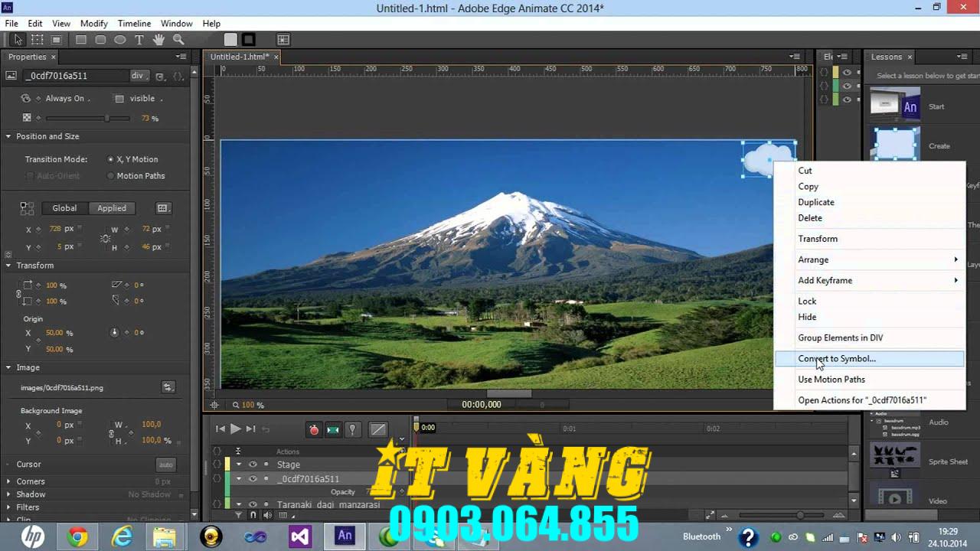The width and height of the screenshot is (980, 551).
Task: Choose Convert to Symbol from the context menu
Action: coord(837,358)
